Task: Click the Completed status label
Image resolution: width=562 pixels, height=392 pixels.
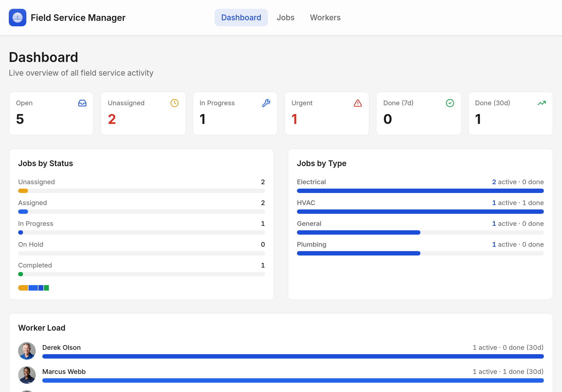Action: [x=35, y=265]
